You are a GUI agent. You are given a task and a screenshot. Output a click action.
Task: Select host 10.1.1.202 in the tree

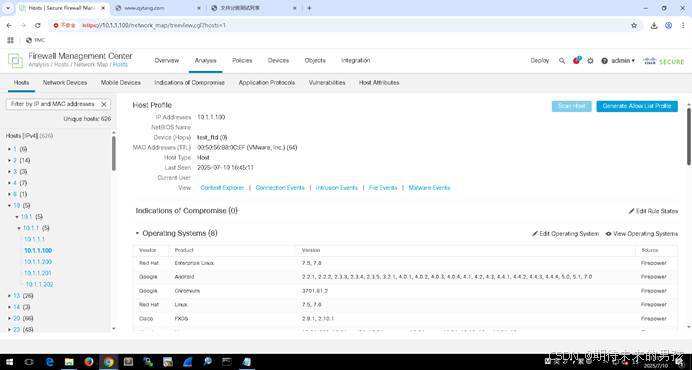click(39, 284)
